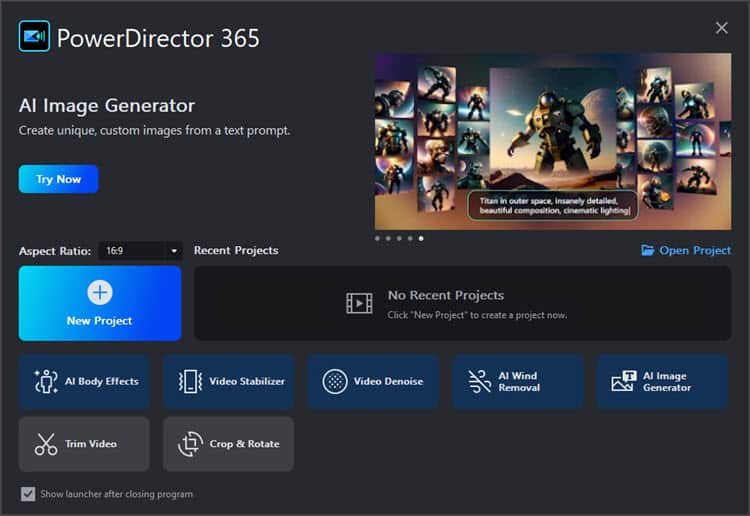Click the AI Wind Removal icon
750x516 pixels.
[479, 382]
